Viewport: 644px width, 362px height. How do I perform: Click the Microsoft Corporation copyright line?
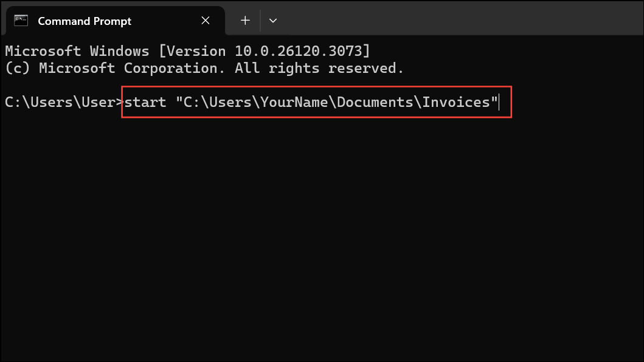coord(204,68)
